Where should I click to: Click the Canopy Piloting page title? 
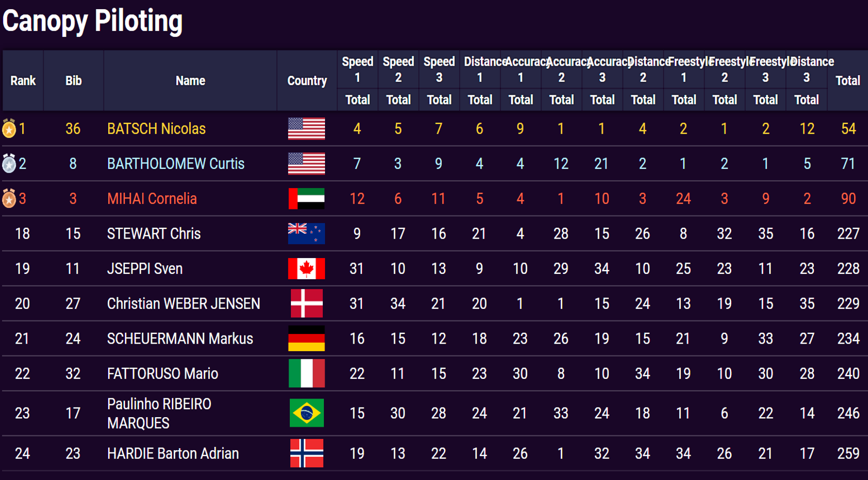pos(92,22)
